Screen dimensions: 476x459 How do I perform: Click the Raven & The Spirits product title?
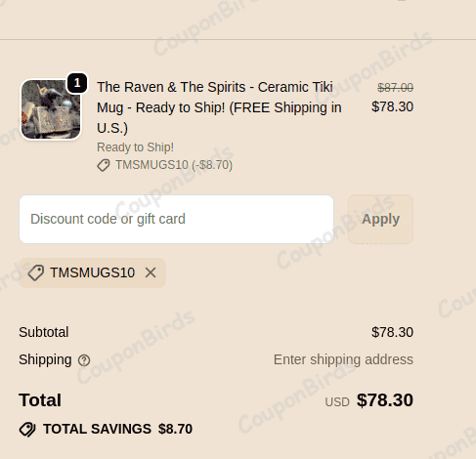click(x=219, y=107)
